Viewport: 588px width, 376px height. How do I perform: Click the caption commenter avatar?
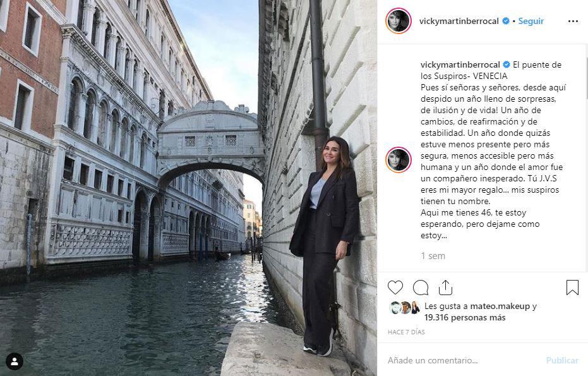coord(399,160)
